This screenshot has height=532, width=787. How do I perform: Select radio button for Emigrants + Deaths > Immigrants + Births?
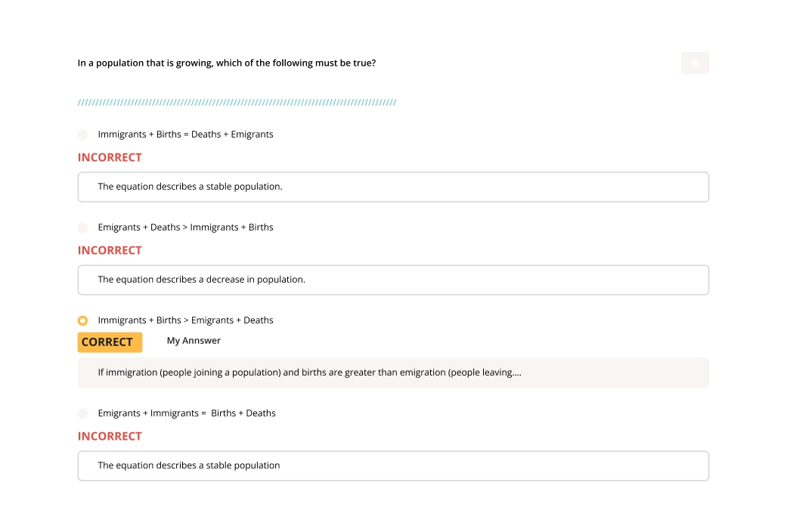click(x=82, y=227)
